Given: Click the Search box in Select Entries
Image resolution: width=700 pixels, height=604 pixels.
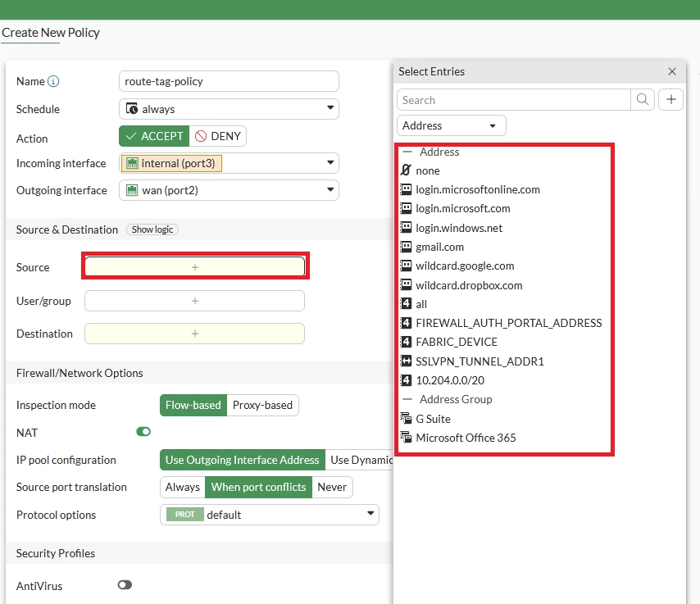Looking at the screenshot, I should tap(514, 99).
